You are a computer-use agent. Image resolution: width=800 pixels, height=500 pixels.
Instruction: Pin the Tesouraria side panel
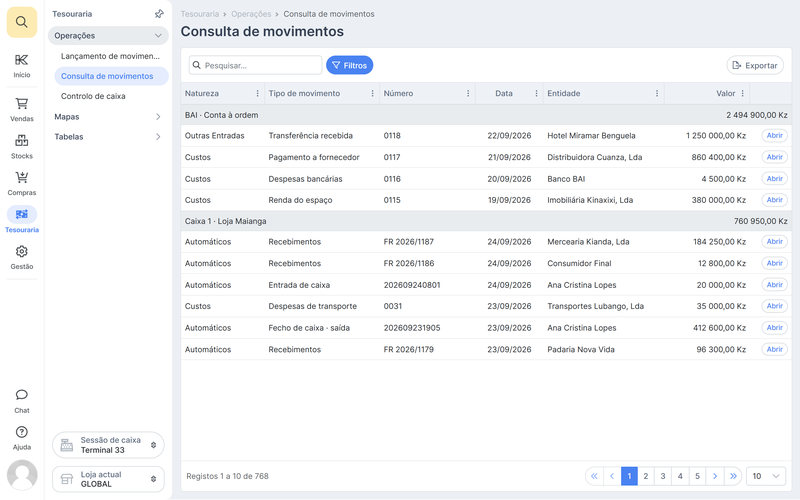pyautogui.click(x=159, y=14)
